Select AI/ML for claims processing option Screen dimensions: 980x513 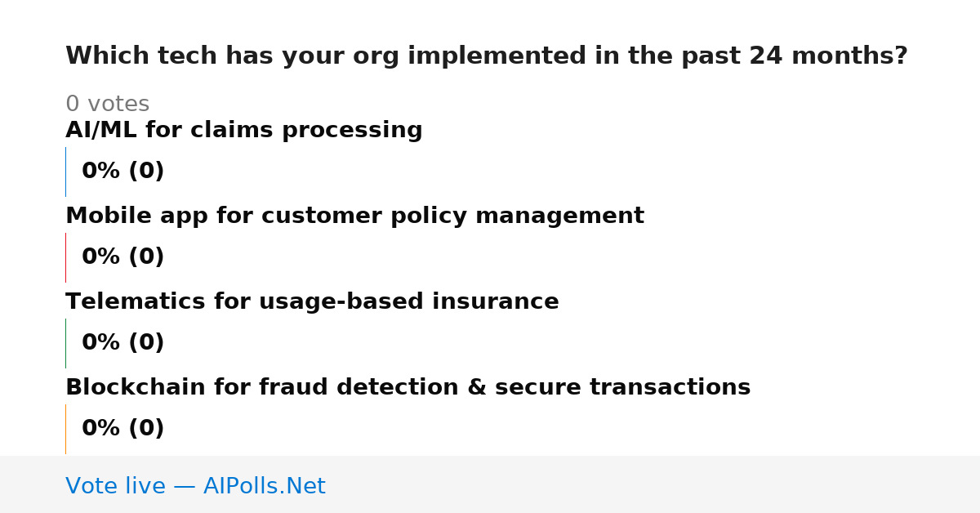(x=244, y=131)
